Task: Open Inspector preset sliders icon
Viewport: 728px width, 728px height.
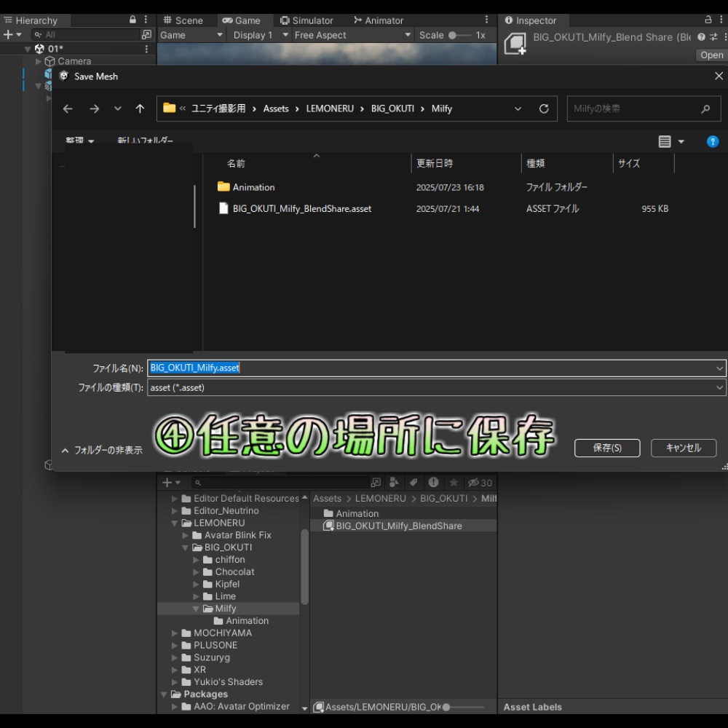Action: [713, 37]
